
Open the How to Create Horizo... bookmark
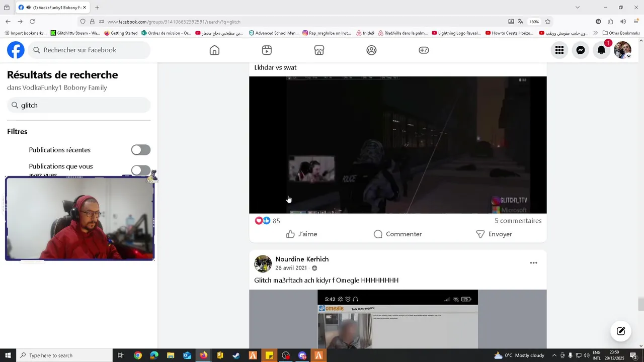click(x=510, y=33)
